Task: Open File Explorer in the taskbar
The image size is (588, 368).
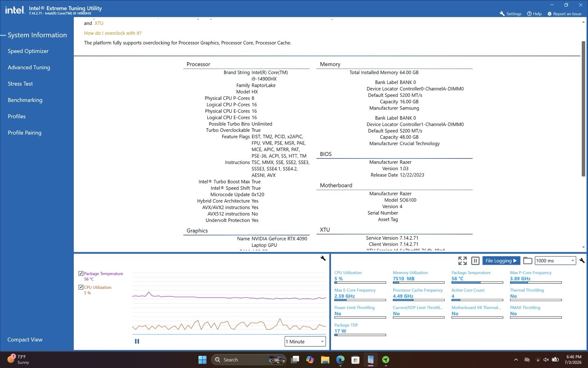Action: [x=325, y=360]
